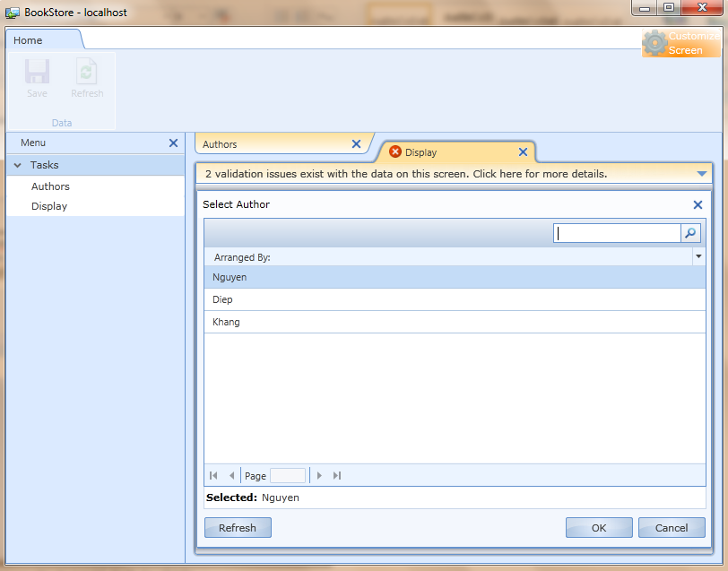Viewport: 728px width, 571px height.
Task: Click the search text field
Action: 617,233
